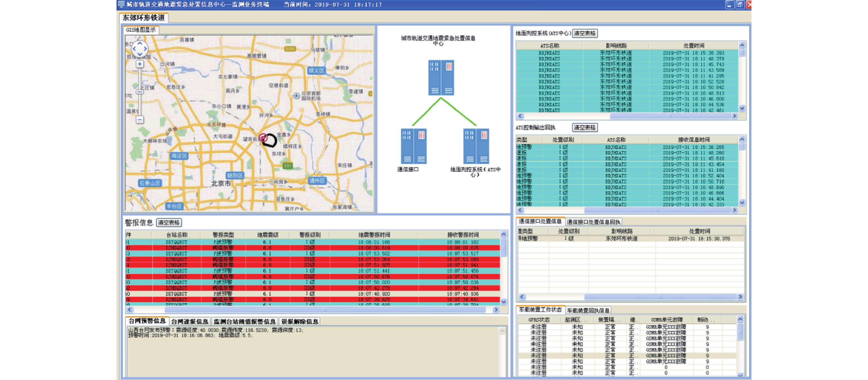Open the 车载装置工作状态 tab
The width and height of the screenshot is (868, 380).
click(x=540, y=309)
